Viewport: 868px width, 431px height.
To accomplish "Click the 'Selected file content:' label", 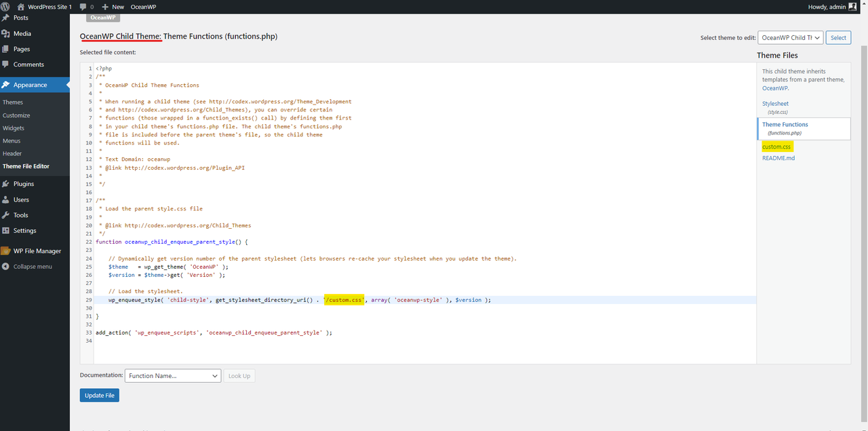I will [x=108, y=52].
